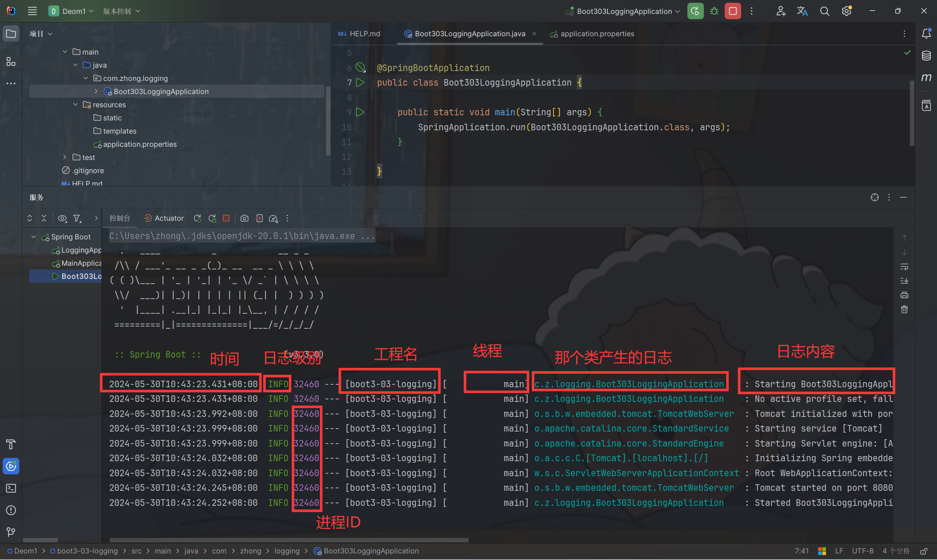The width and height of the screenshot is (937, 560).
Task: Open the Project tool window folder icon
Action: point(11,34)
